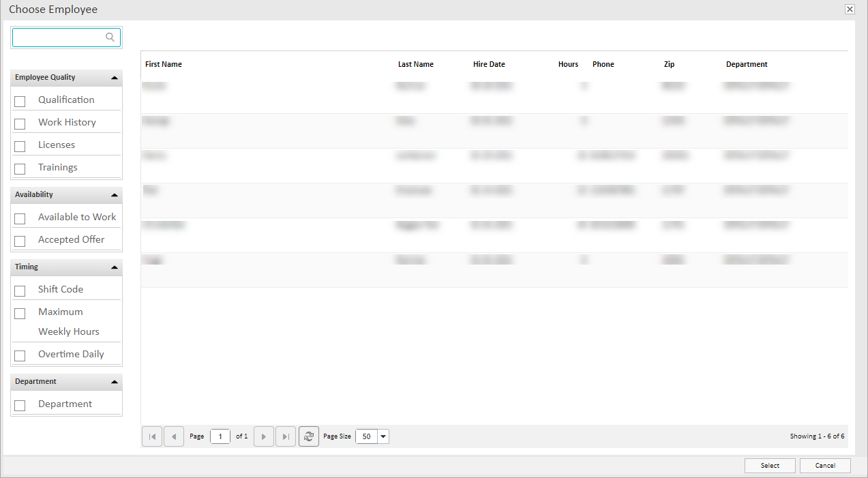The image size is (868, 478).
Task: Tick the Shift Code checkbox
Action: (20, 291)
